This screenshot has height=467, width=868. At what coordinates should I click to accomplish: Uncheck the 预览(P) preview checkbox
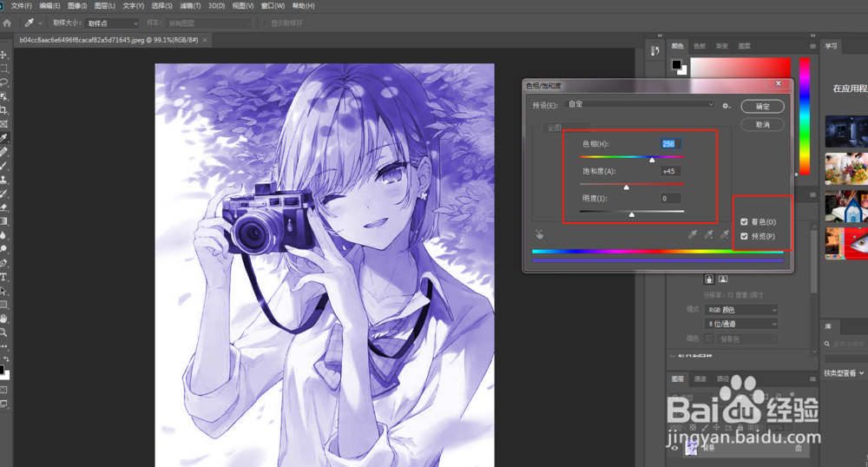click(x=744, y=236)
